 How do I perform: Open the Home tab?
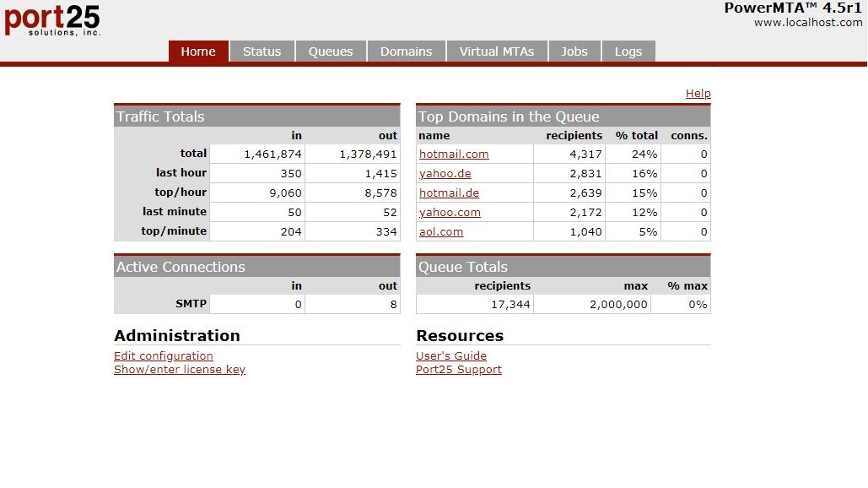pos(198,52)
